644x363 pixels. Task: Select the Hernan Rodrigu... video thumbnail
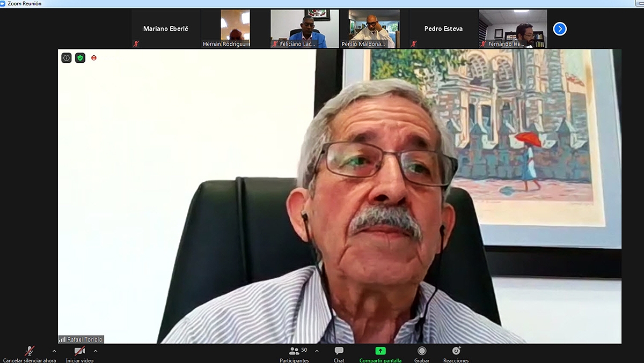pos(235,29)
